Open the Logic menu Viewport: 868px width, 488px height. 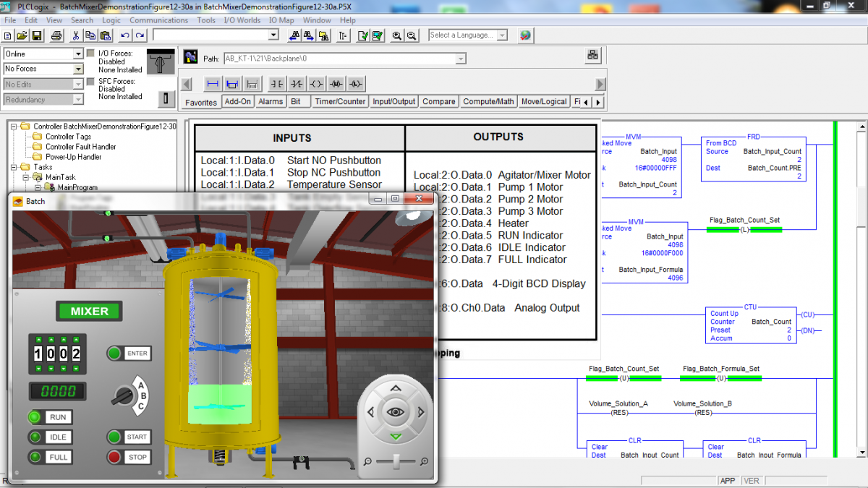[x=111, y=20]
